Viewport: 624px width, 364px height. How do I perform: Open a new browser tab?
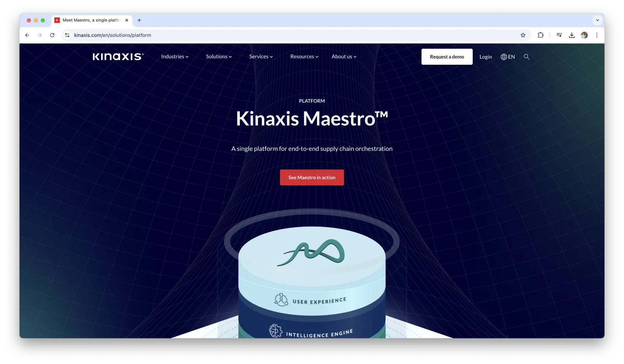[x=139, y=20]
